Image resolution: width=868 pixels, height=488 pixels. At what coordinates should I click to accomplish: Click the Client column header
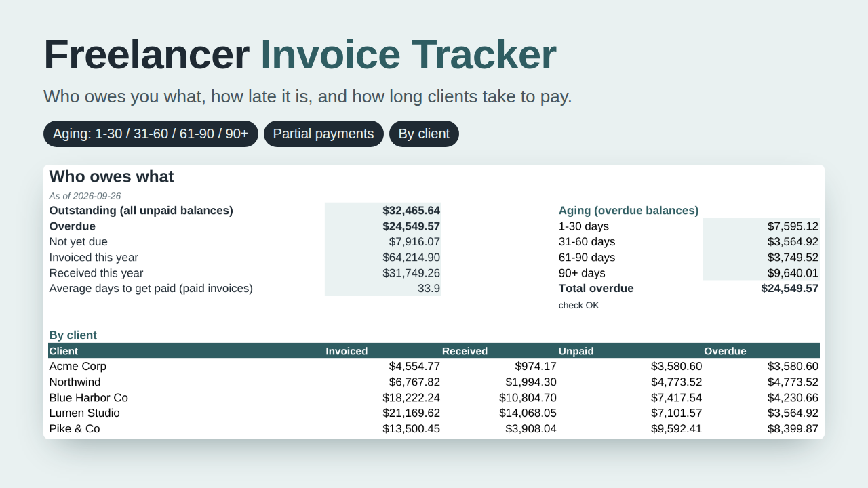coord(64,351)
